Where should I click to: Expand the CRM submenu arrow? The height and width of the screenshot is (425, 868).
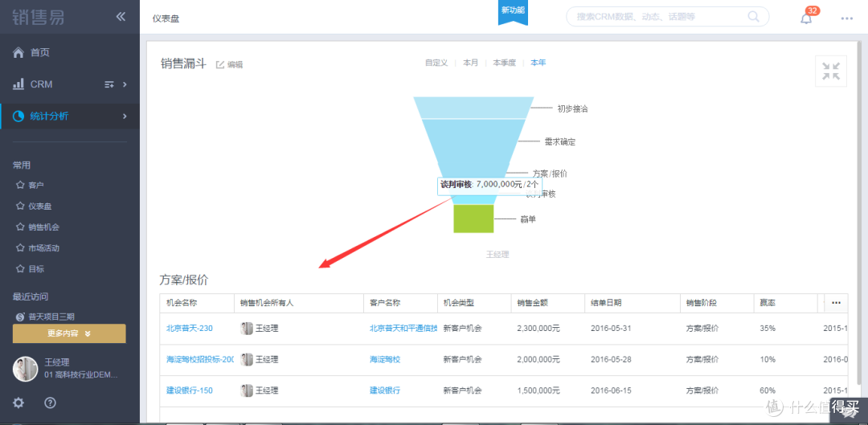(x=125, y=84)
